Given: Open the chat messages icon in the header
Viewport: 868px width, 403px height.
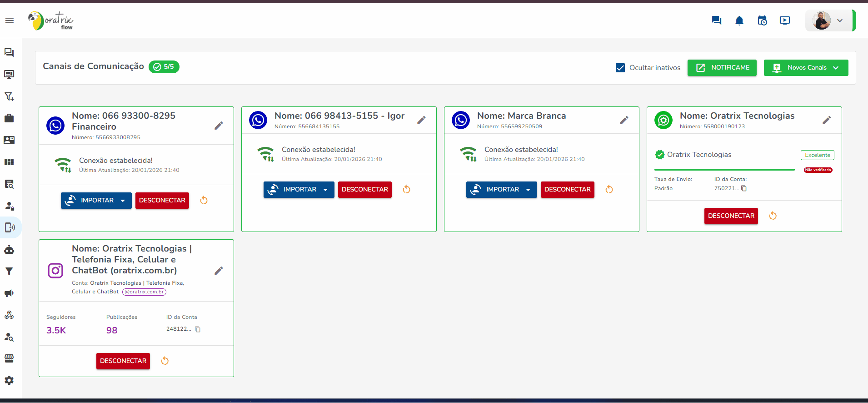Looking at the screenshot, I should coord(717,20).
